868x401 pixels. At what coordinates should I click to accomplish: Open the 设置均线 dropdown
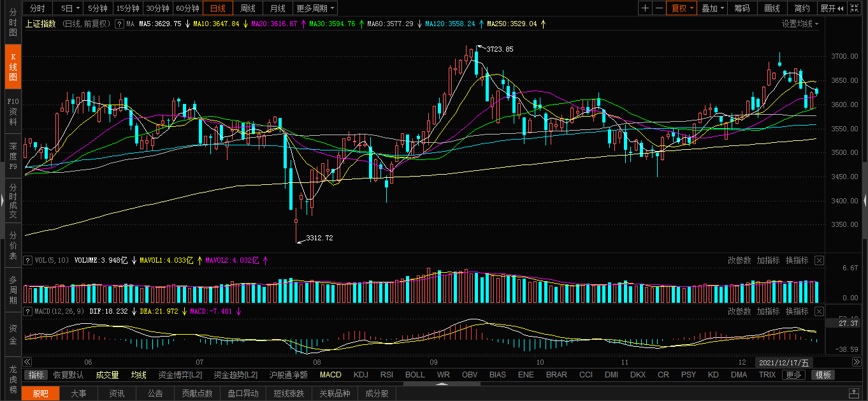point(800,24)
